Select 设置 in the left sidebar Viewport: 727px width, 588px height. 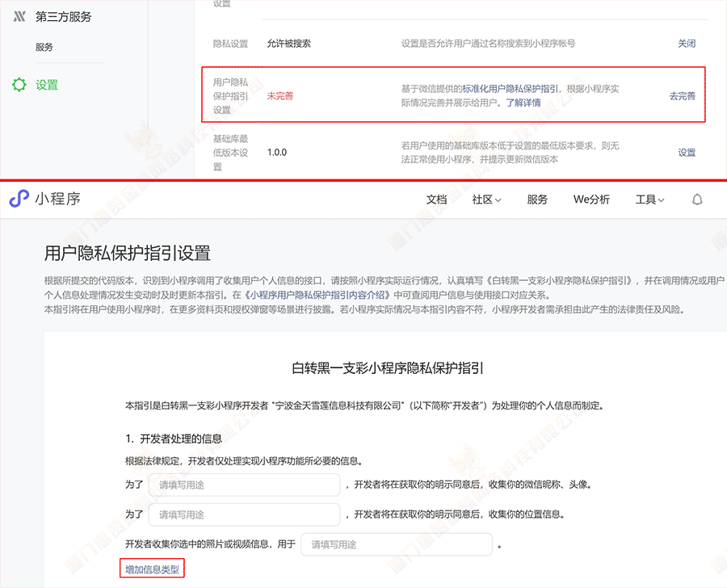(x=47, y=85)
